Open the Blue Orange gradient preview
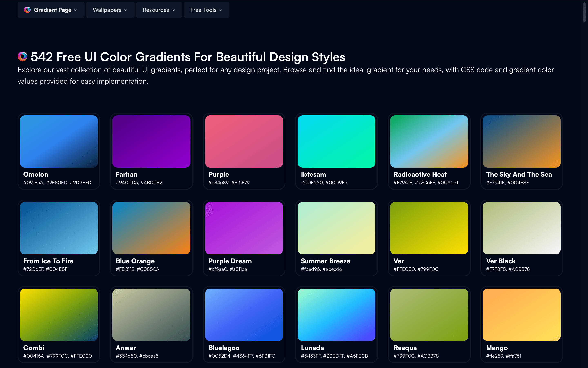Screen dimensions: 588x368 (x=151, y=228)
